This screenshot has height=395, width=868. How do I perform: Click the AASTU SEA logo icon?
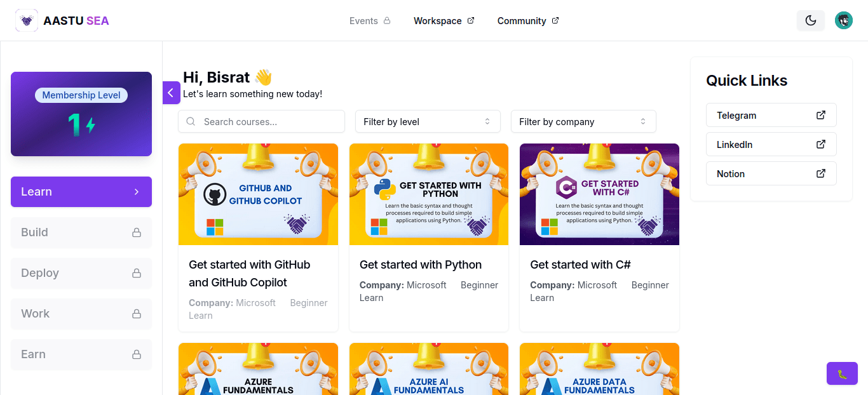[x=27, y=20]
